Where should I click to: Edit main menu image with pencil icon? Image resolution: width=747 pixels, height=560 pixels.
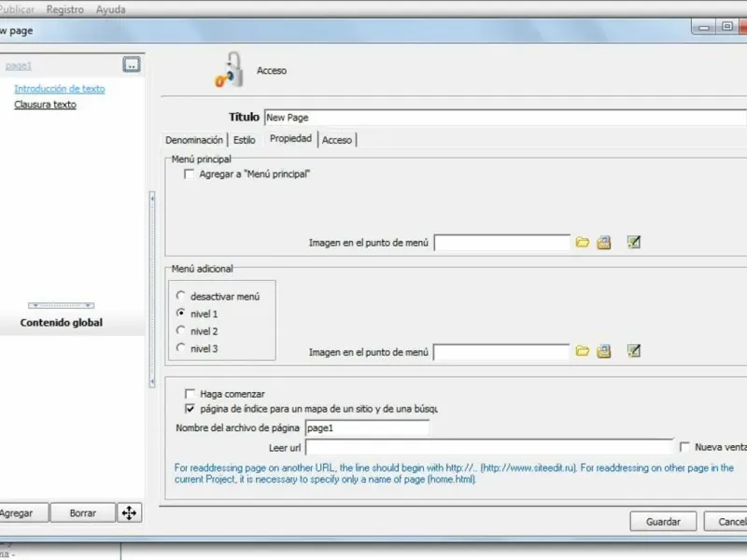[634, 242]
